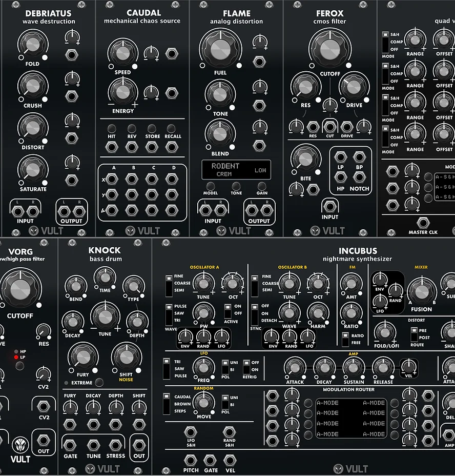Click the Incubus RAND S&H jack

229,431
